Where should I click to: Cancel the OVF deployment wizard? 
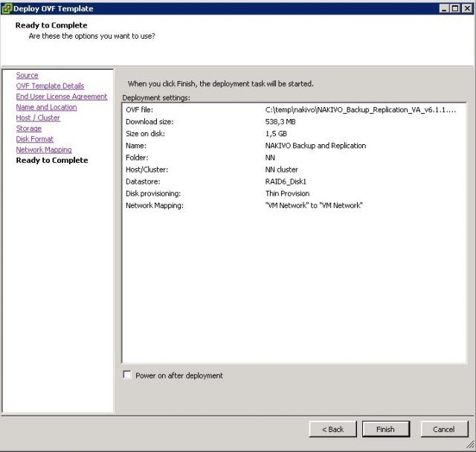pyautogui.click(x=444, y=429)
